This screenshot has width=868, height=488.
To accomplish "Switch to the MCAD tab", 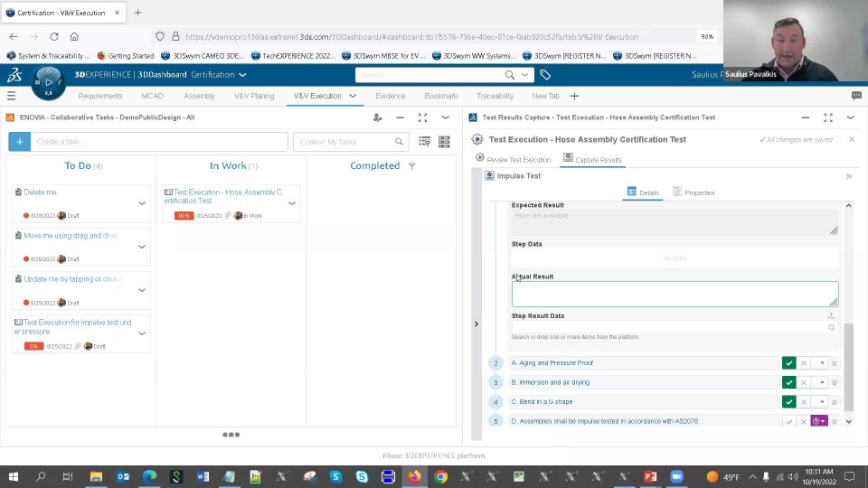I will tap(152, 96).
